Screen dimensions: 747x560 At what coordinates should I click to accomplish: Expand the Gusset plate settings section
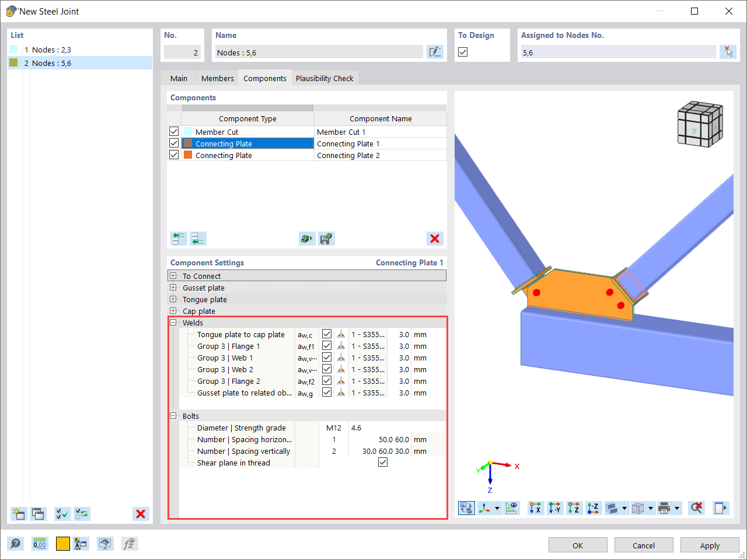(173, 287)
